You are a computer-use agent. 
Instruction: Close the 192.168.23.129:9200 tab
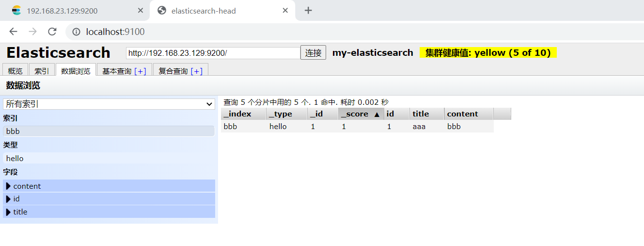coord(141,10)
